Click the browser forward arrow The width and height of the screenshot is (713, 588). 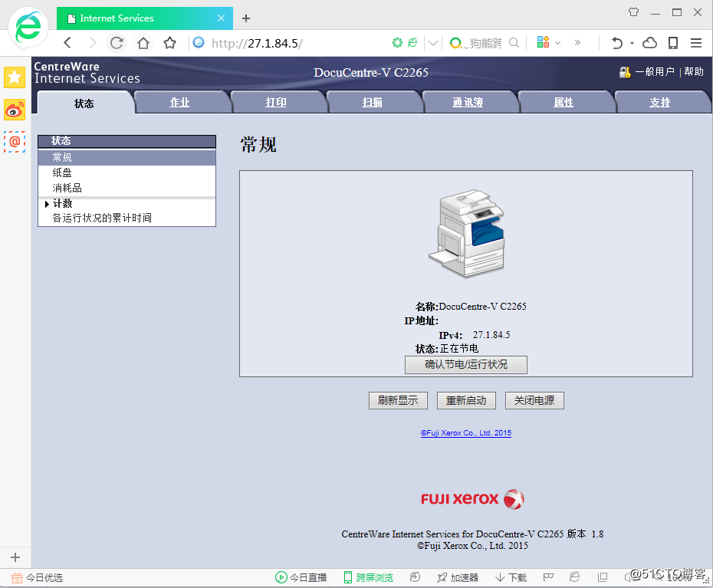[92, 43]
